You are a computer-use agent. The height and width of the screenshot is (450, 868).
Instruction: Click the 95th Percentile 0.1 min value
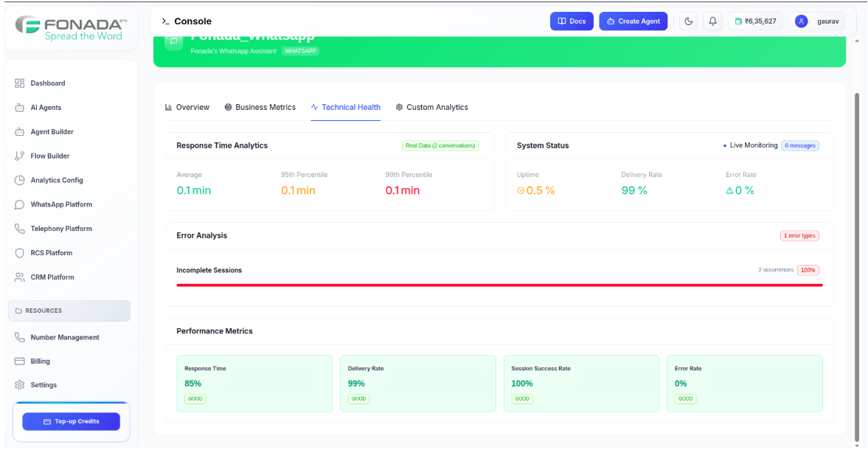(x=298, y=190)
